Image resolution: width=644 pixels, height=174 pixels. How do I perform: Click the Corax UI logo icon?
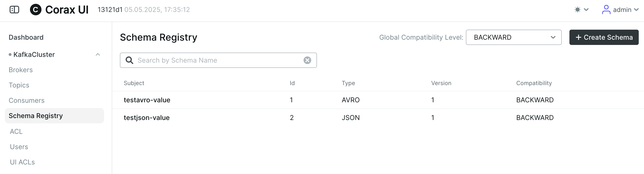click(x=35, y=10)
